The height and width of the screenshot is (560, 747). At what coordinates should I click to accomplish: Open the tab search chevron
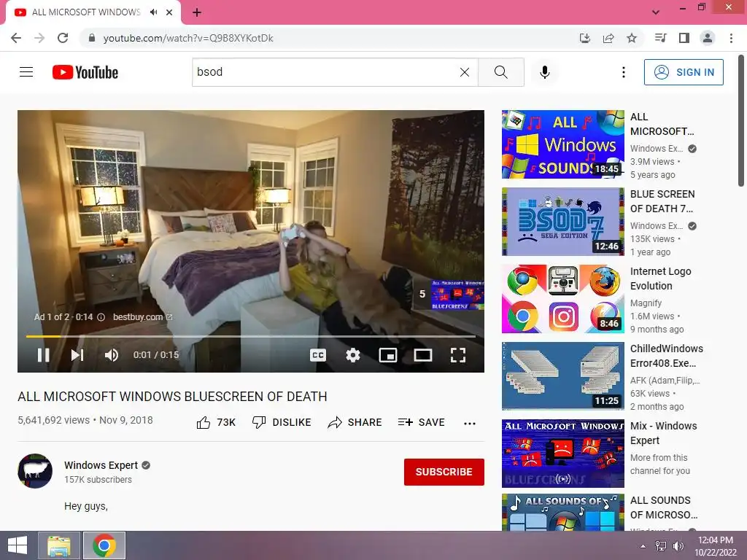pos(656,12)
